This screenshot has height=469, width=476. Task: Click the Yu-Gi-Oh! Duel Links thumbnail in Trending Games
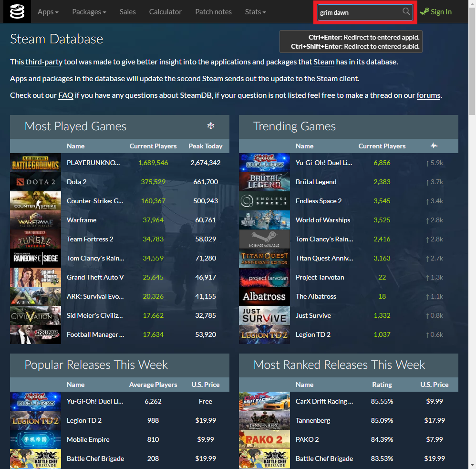tap(264, 162)
